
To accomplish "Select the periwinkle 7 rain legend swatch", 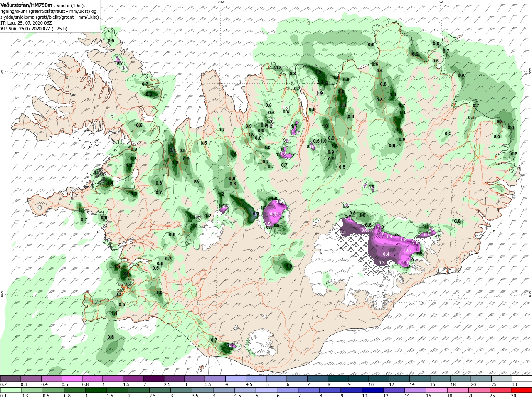I will coord(308,390).
